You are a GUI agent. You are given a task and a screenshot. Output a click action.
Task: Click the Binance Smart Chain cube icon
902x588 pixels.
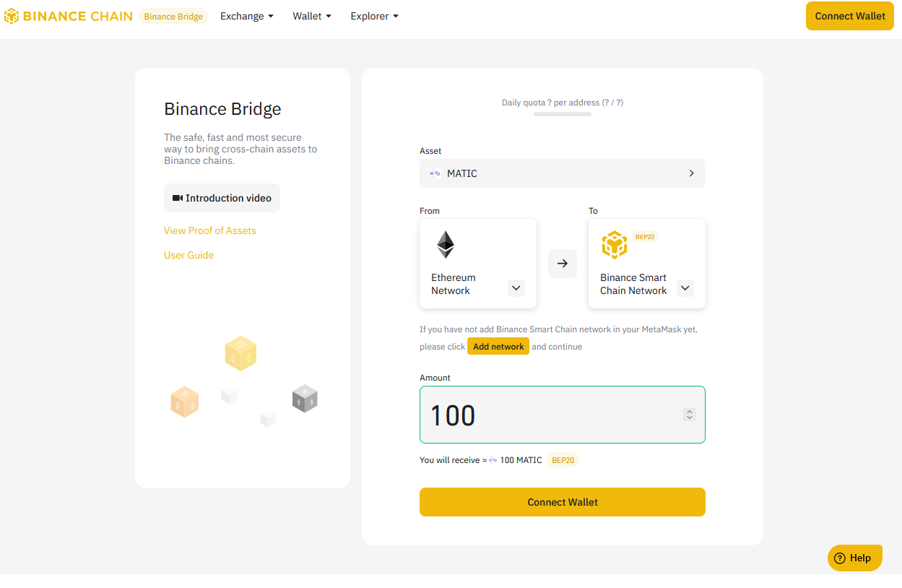[x=614, y=245]
